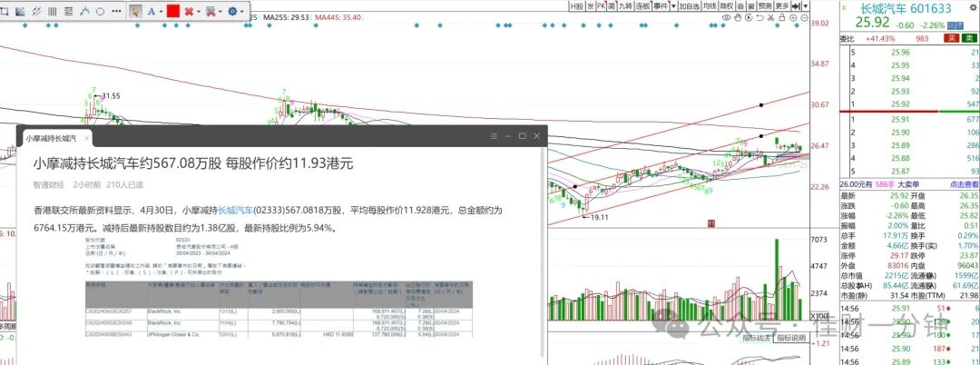The height and width of the screenshot is (365, 980).
Task: Open the 指标说明 tab
Action: [790, 338]
